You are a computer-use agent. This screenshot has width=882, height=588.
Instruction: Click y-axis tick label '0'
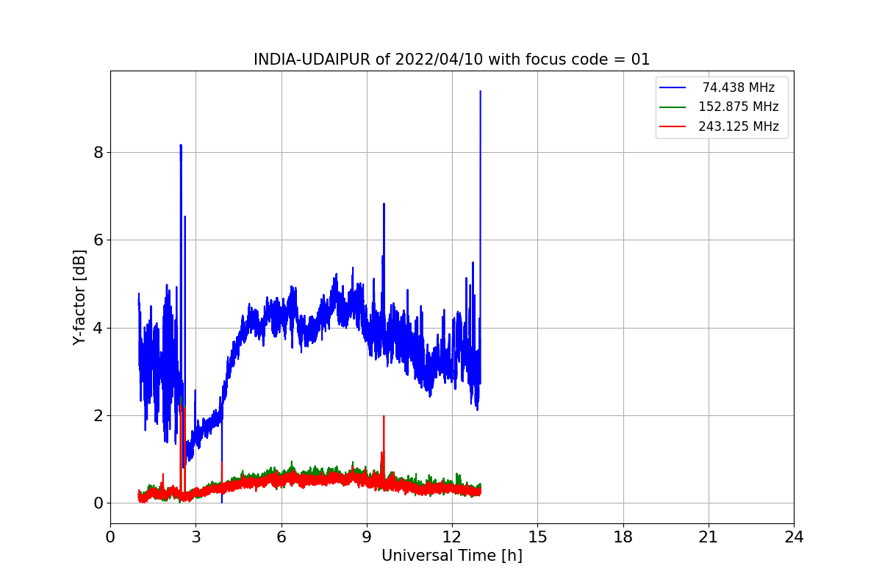point(98,503)
